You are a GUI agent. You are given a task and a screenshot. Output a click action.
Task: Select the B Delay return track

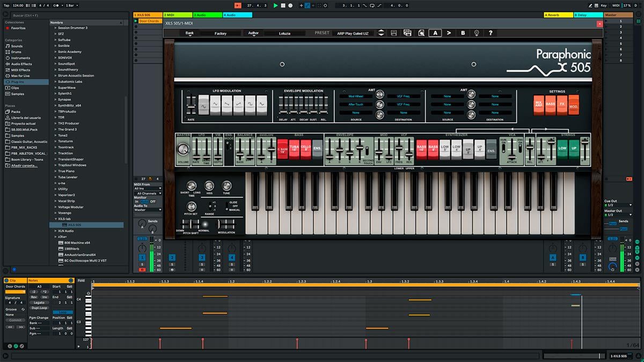pyautogui.click(x=588, y=15)
